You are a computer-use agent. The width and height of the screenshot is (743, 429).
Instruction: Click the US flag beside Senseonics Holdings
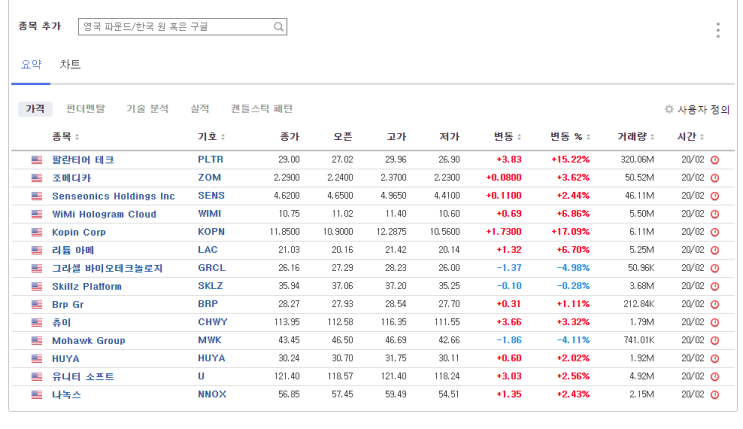[36, 196]
